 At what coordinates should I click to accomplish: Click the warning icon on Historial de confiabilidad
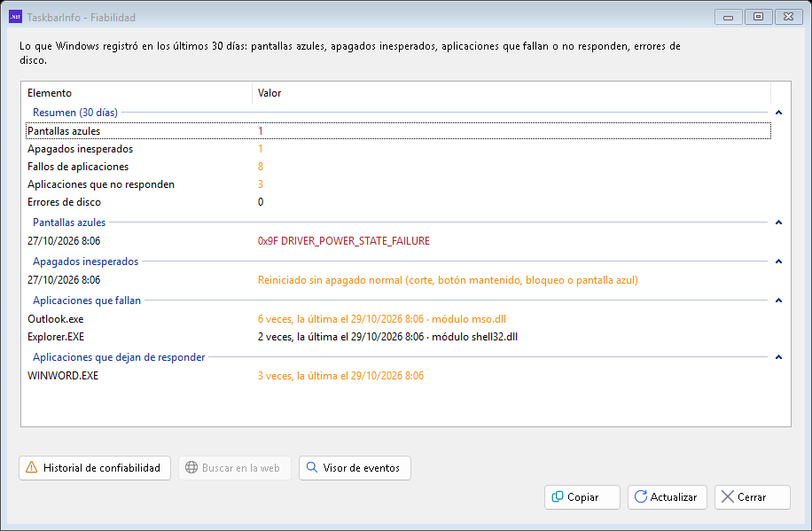click(32, 467)
